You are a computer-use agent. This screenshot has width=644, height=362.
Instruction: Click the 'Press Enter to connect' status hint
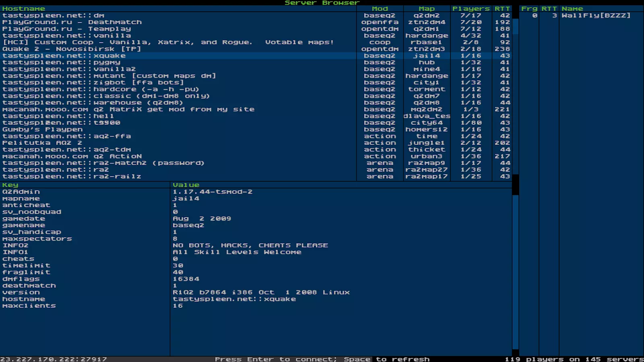point(276,359)
